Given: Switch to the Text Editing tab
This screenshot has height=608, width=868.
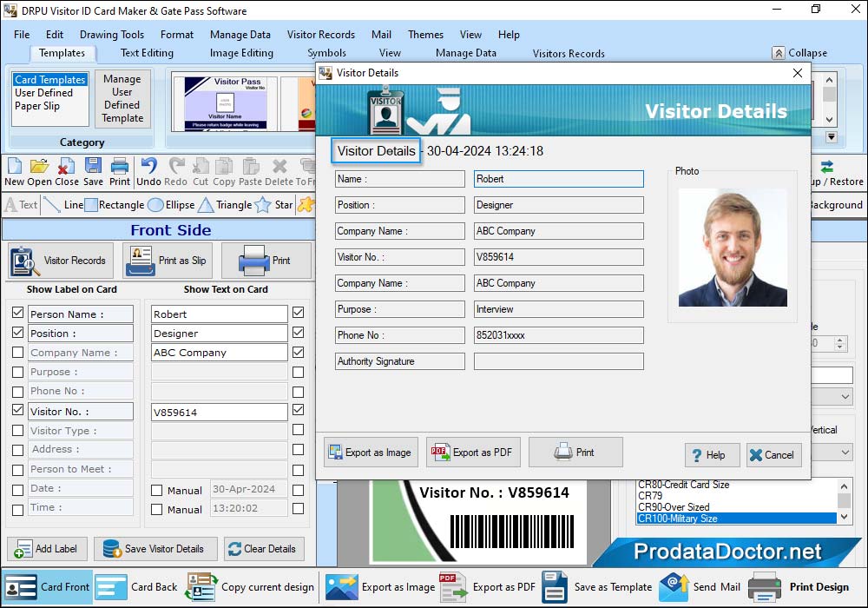Looking at the screenshot, I should pos(147,53).
